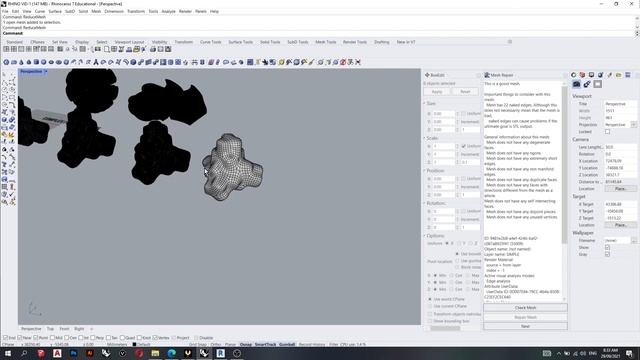Click Reset in the BoxEdit panel
640x360 pixels.
465,92
